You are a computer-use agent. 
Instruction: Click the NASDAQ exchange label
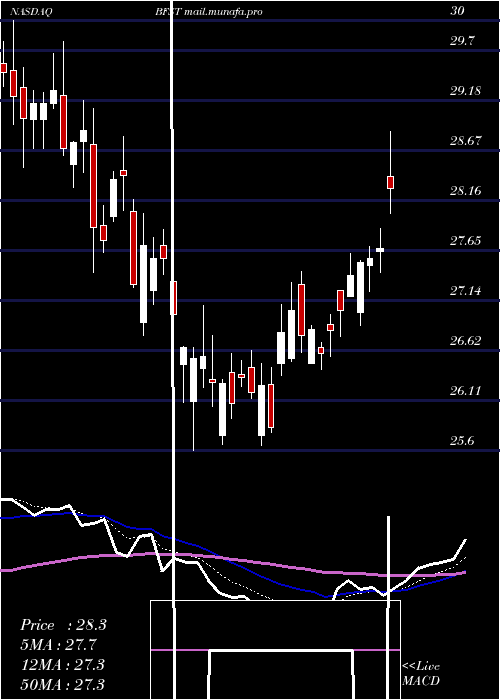click(32, 12)
